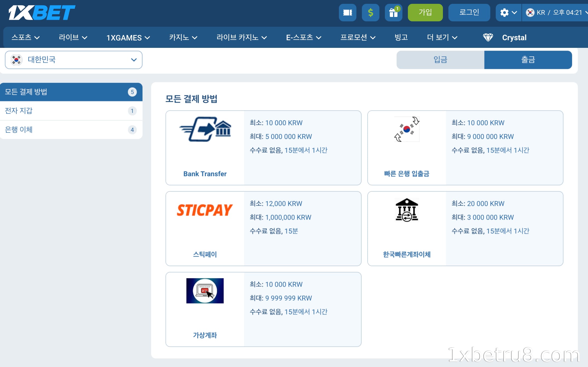Viewport: 588px width, 367px height.
Task: Select 은행 이체 category in sidebar
Action: click(71, 130)
